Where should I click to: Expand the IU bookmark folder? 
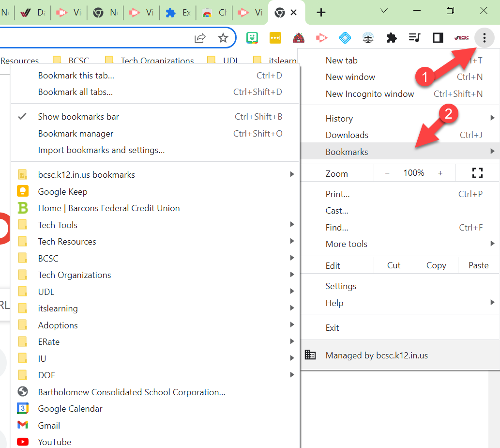(x=155, y=359)
